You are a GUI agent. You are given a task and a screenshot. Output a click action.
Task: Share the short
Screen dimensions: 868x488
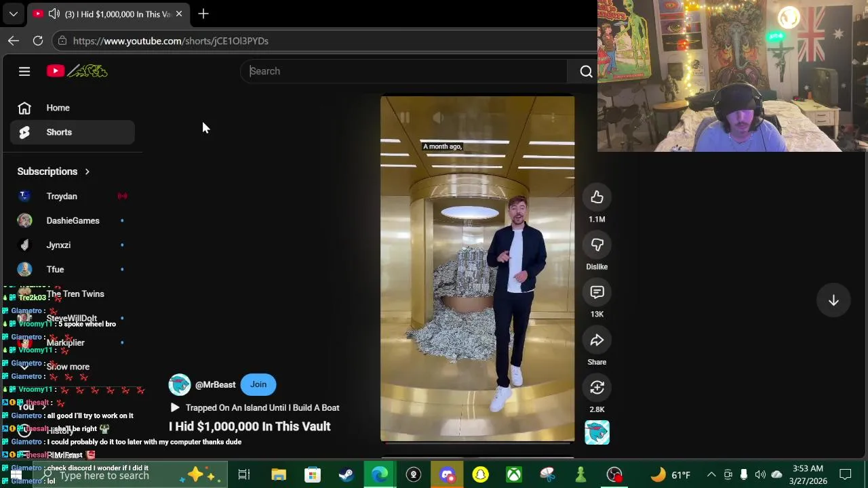tap(597, 340)
